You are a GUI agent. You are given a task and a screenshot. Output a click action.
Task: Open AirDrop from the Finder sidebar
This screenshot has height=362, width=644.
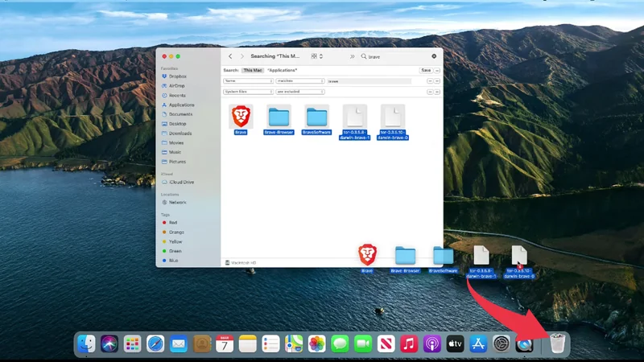[x=176, y=86]
